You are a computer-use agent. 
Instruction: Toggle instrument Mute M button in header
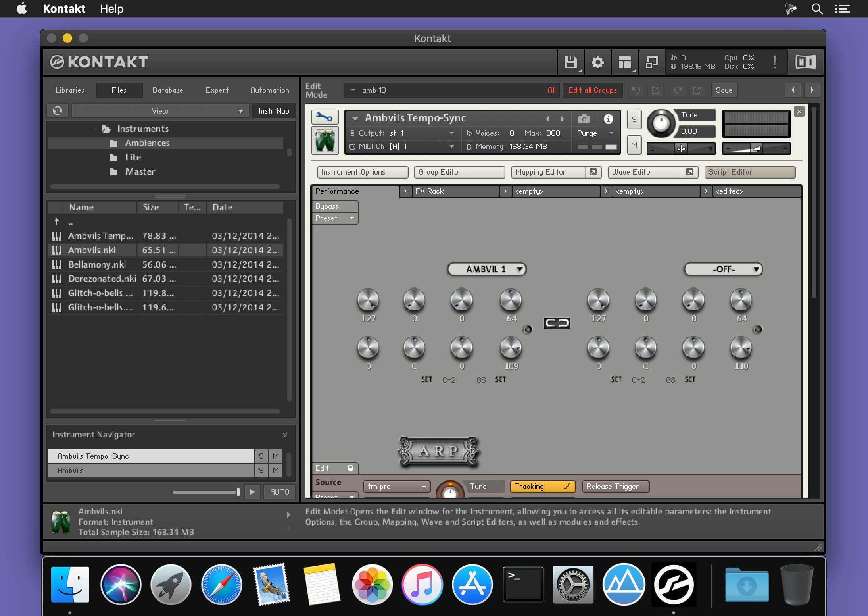click(634, 145)
